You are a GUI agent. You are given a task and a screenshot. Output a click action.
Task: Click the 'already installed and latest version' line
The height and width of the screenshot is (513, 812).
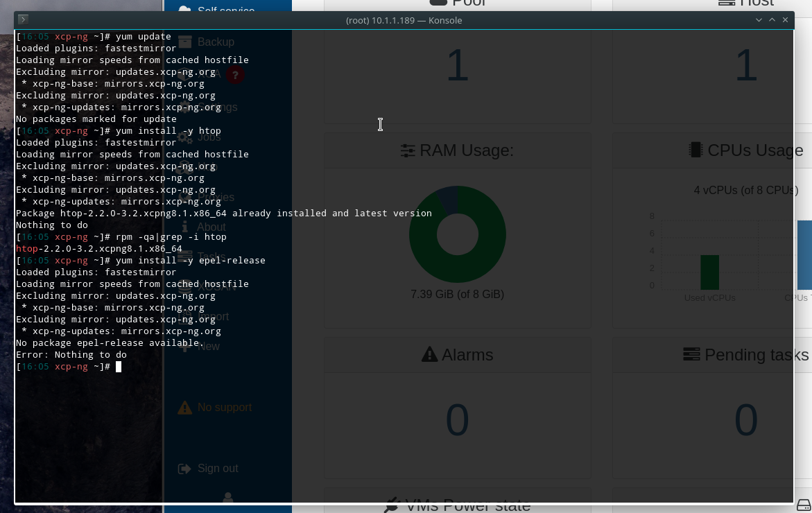click(224, 214)
